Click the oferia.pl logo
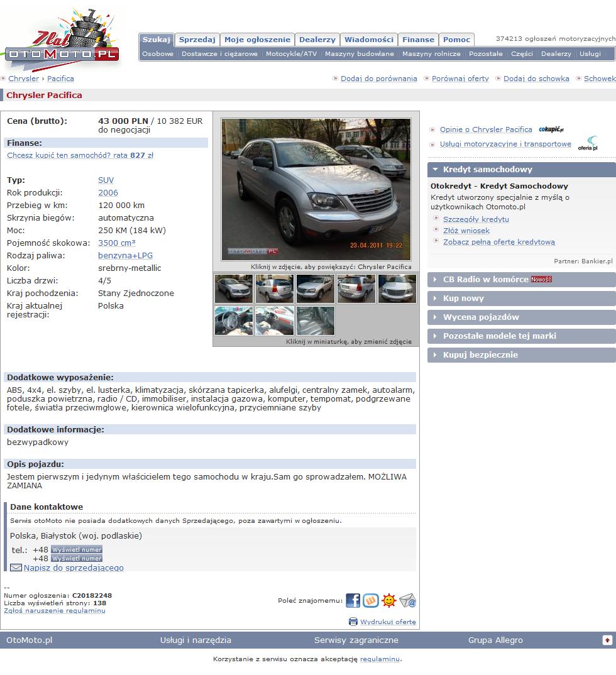The width and height of the screenshot is (616, 675). click(588, 143)
